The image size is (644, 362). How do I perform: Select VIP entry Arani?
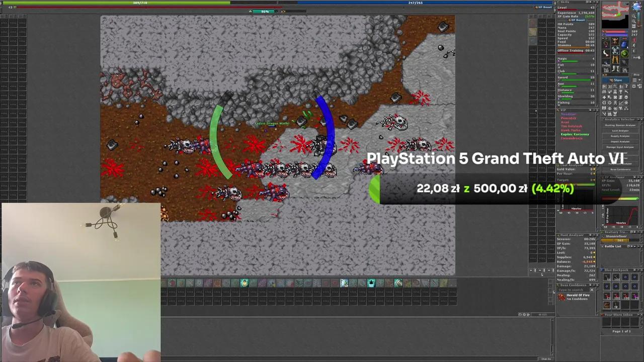coord(565,122)
